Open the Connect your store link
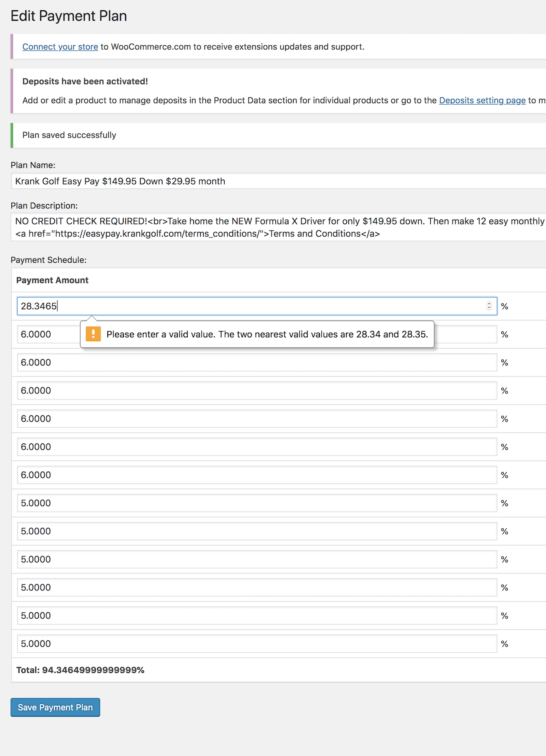 coord(60,47)
